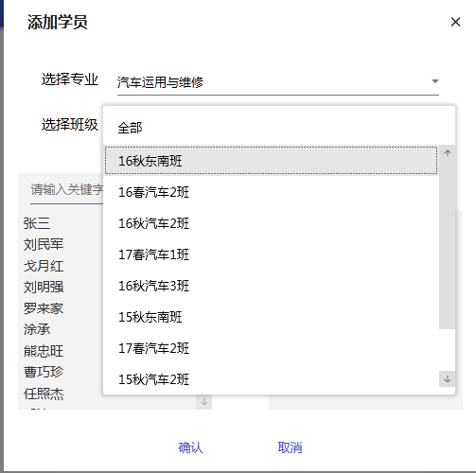Image resolution: width=476 pixels, height=473 pixels.
Task: Focus the 请输入关键字 search field
Action: (67, 190)
